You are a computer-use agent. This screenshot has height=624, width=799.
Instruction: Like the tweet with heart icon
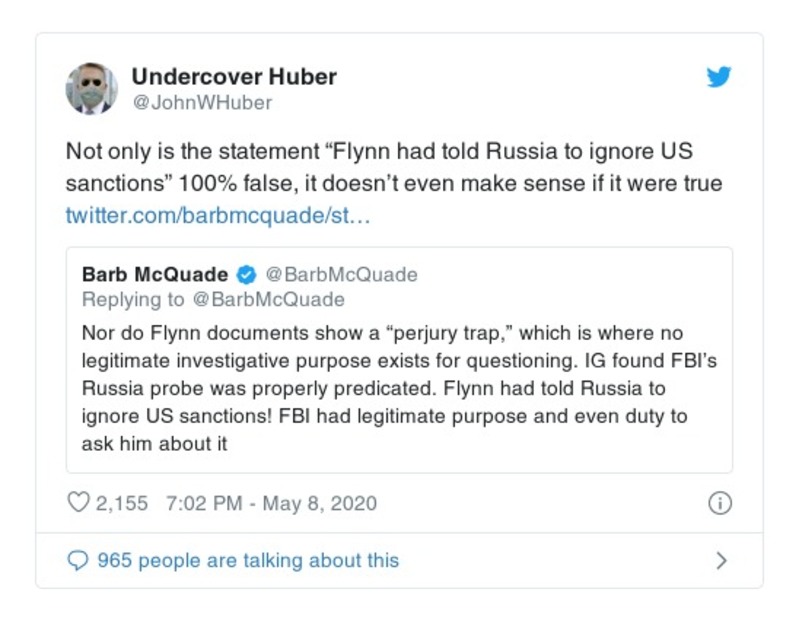78,503
